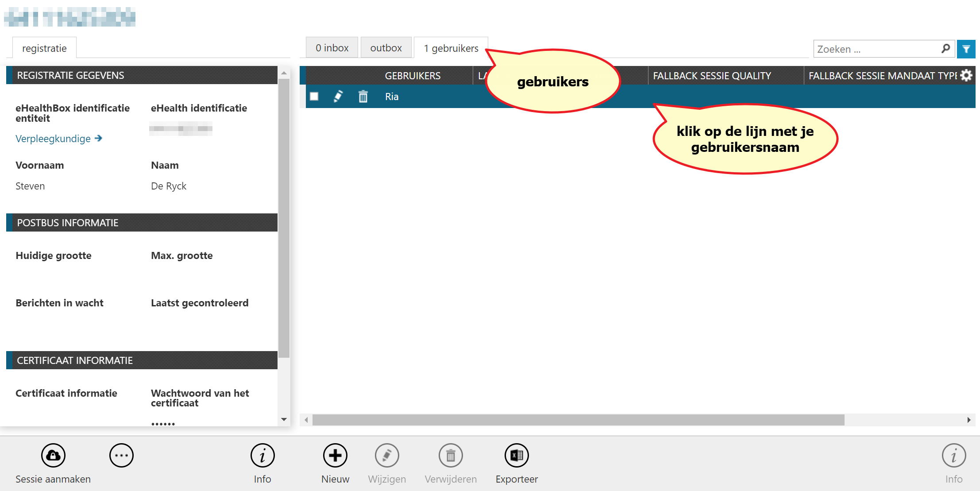Click the Nieuw plus icon

335,455
